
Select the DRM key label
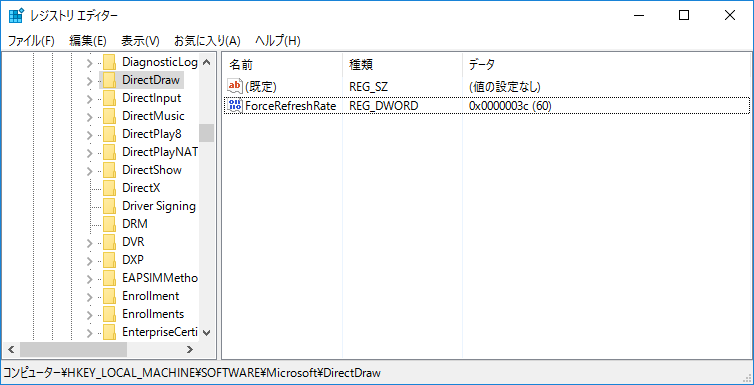click(x=135, y=224)
